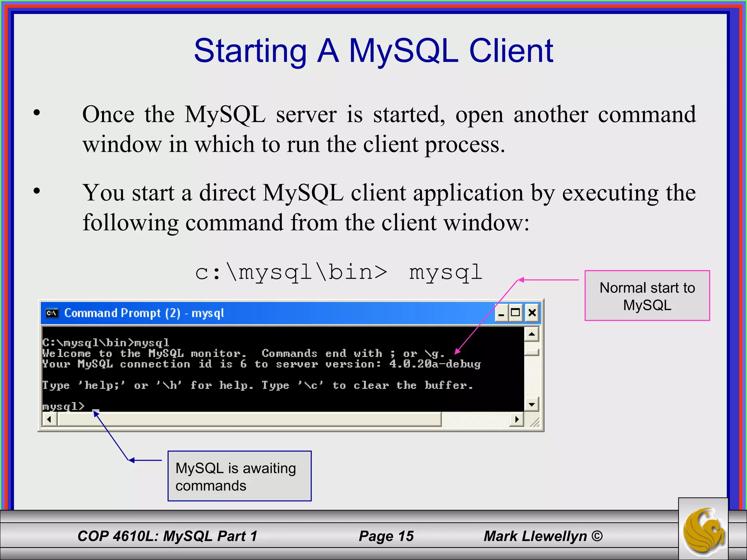Click the Command Prompt title bar icon

52,313
